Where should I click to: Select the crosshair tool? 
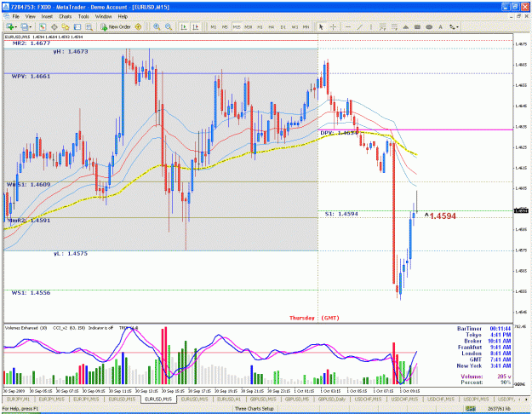[333, 26]
